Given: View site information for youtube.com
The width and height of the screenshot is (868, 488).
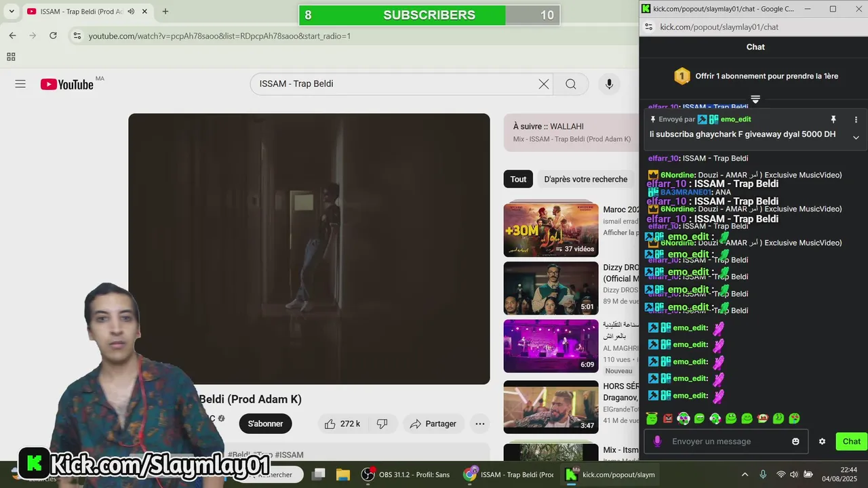Looking at the screenshot, I should click(x=77, y=35).
